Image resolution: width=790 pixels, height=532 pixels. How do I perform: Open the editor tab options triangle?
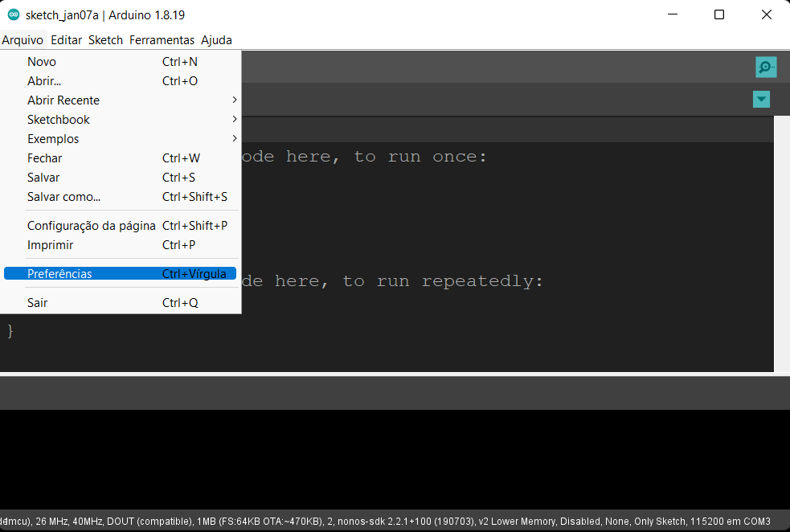click(x=760, y=99)
